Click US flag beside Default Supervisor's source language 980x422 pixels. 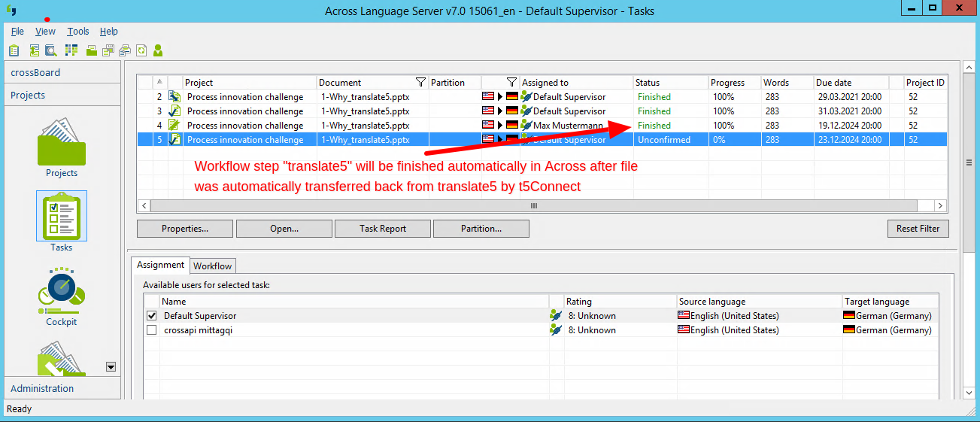pos(684,315)
